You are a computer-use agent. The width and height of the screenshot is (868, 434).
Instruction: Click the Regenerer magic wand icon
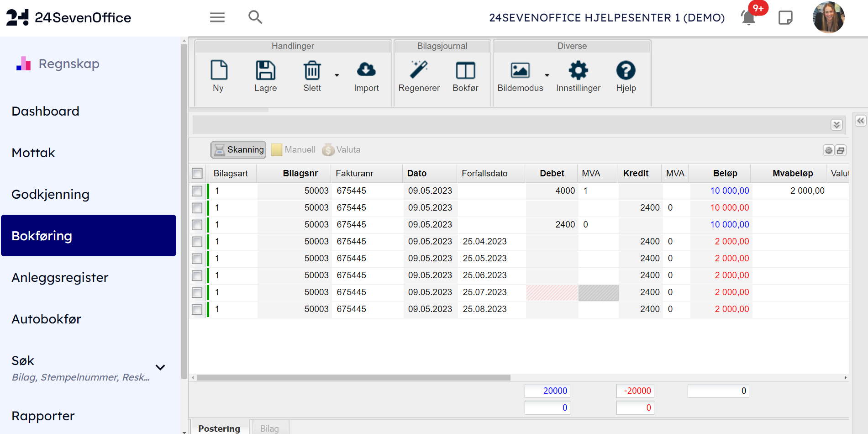[x=419, y=71]
